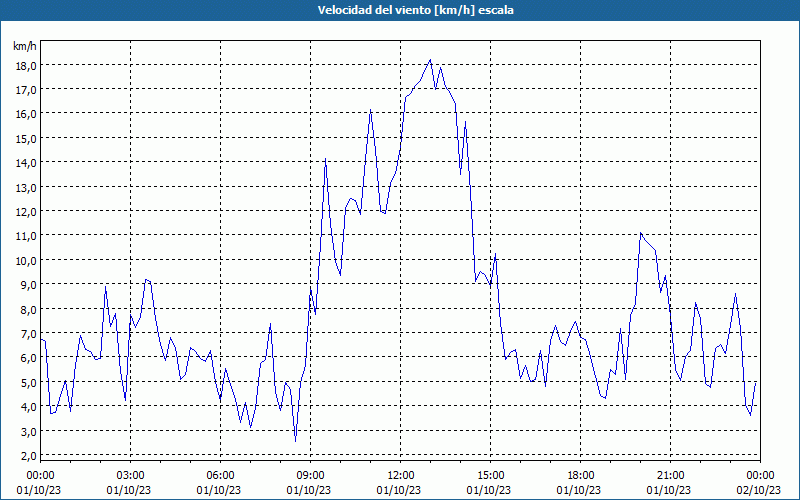Pick the '5,0' vertical axis label
The image size is (800, 500).
(x=28, y=383)
